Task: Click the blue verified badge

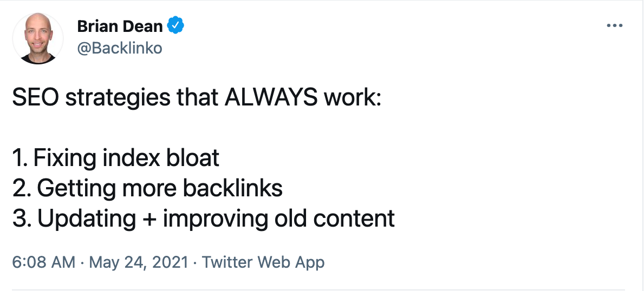Action: pos(175,25)
